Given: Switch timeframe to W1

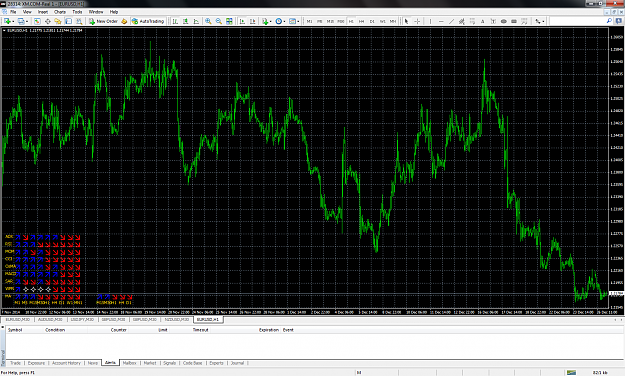Looking at the screenshot, I should point(383,21).
